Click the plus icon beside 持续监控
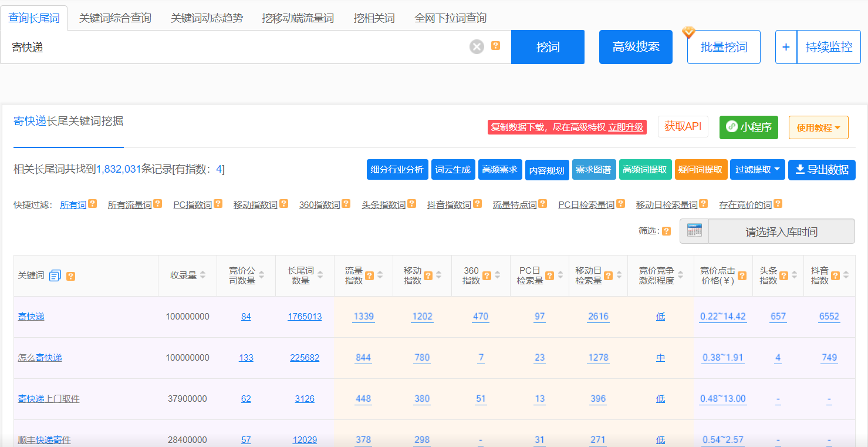 (x=786, y=47)
